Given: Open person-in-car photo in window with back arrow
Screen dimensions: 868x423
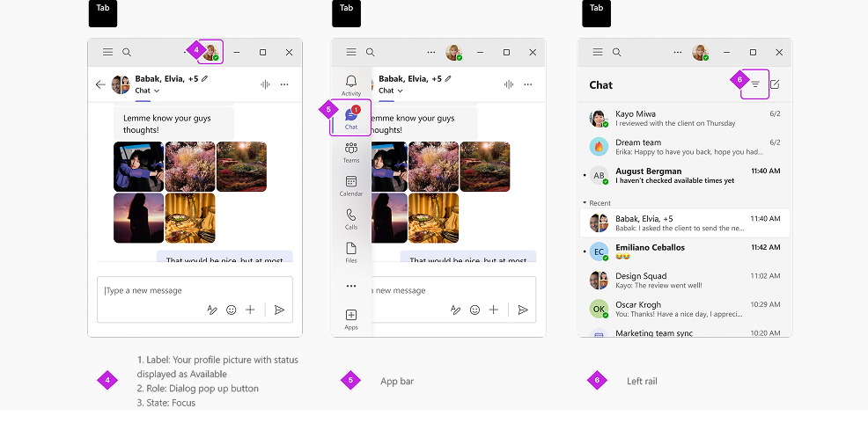Looking at the screenshot, I should tap(139, 166).
